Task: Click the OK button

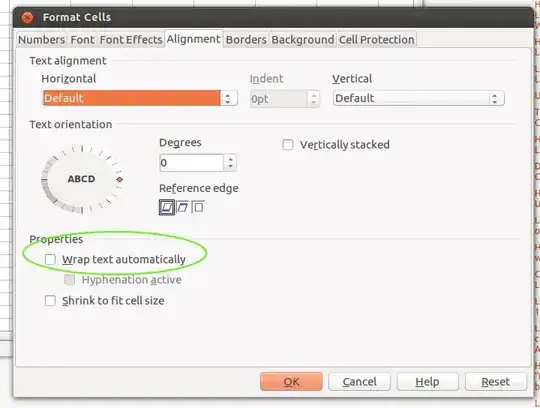Action: (x=291, y=381)
